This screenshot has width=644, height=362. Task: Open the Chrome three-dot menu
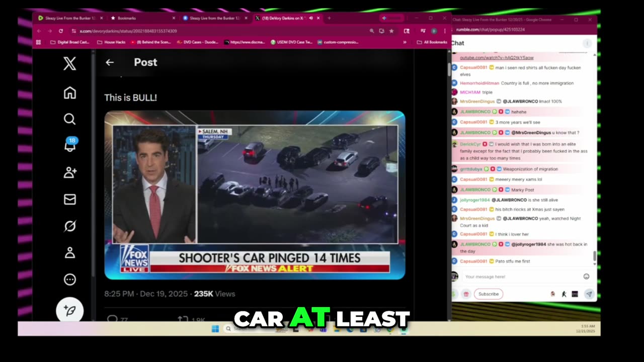[x=445, y=31]
